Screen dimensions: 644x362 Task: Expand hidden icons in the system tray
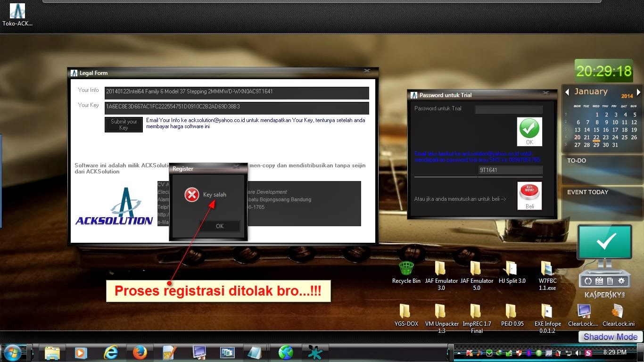(x=458, y=352)
